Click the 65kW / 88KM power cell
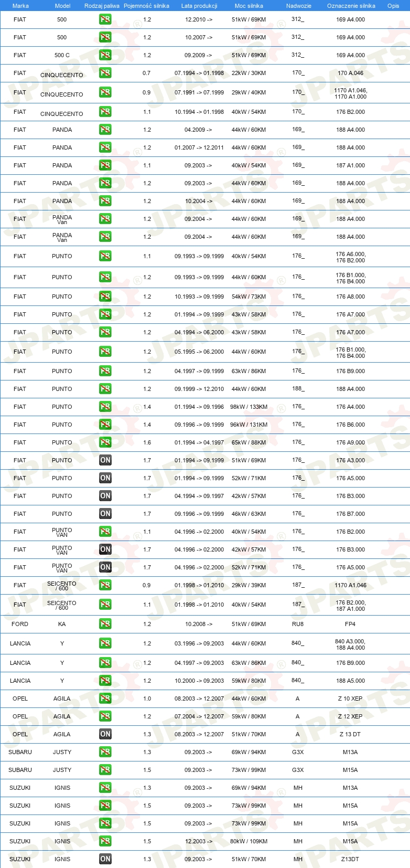The image size is (410, 868). tap(249, 442)
